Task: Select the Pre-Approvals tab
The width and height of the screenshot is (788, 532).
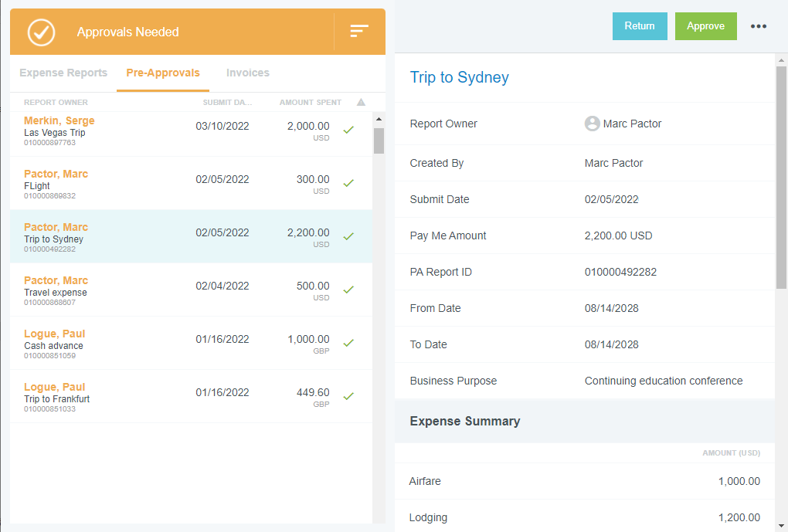Action: [163, 73]
